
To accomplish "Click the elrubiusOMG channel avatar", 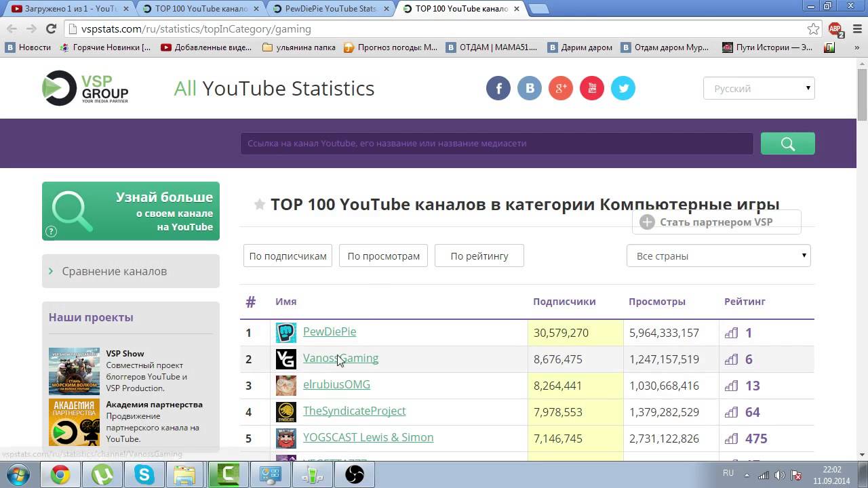I will [286, 386].
